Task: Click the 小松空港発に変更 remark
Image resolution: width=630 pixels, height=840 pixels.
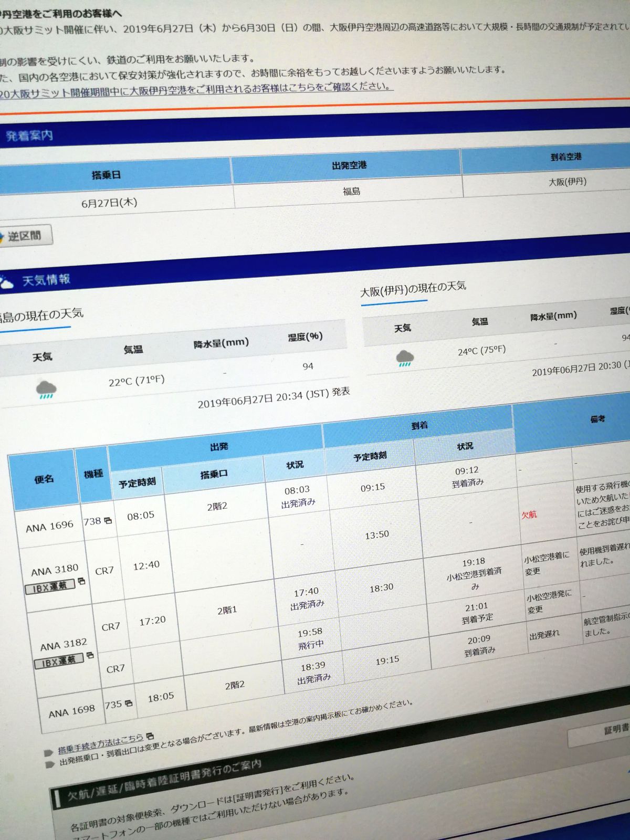Action: [549, 602]
